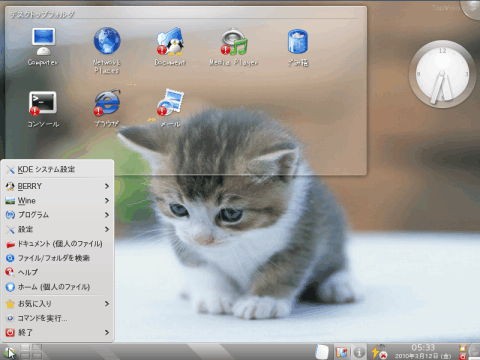
Task: Open the desktop toolbox in the screen corner
Action: click(472, 8)
